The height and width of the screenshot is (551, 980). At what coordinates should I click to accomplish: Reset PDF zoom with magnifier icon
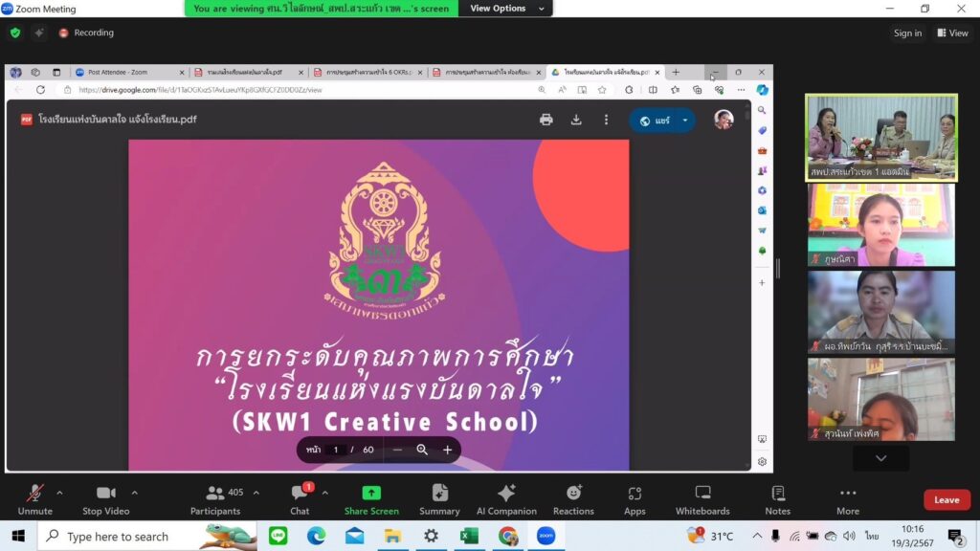tap(422, 450)
